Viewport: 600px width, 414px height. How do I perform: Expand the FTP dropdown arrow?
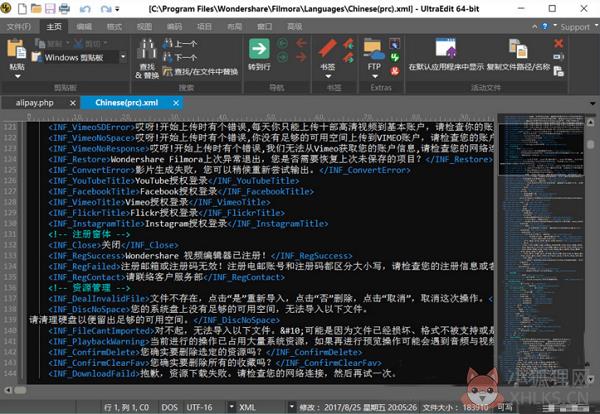click(x=375, y=76)
